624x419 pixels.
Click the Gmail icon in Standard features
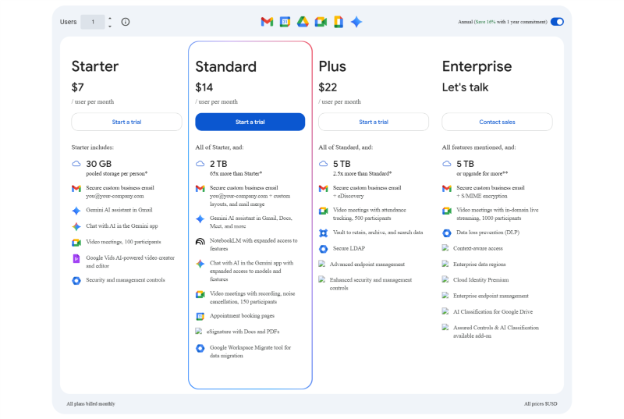[x=200, y=188]
